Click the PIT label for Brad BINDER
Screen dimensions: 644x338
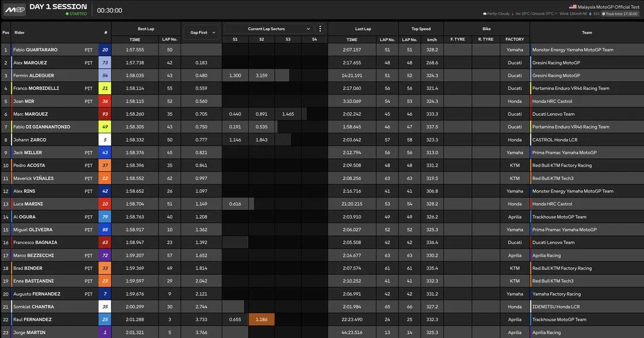coord(88,268)
